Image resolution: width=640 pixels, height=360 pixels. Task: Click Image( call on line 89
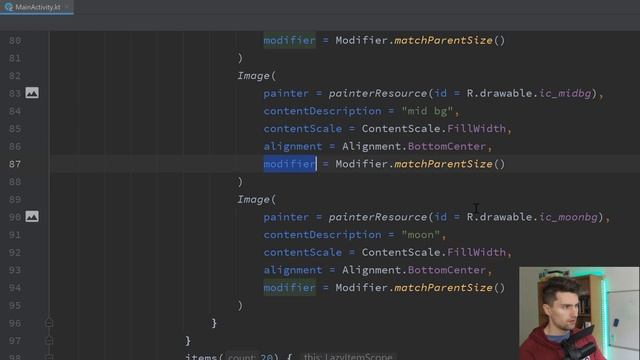click(x=257, y=200)
